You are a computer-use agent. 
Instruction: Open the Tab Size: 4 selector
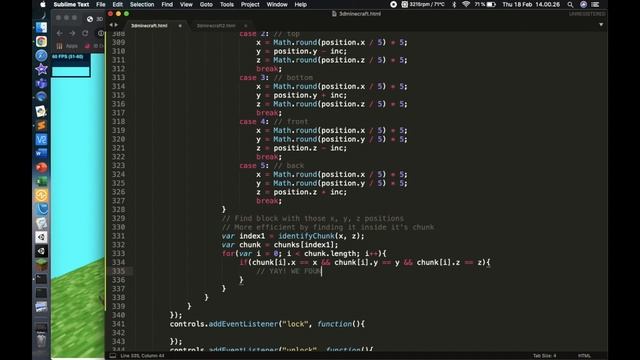pos(544,356)
